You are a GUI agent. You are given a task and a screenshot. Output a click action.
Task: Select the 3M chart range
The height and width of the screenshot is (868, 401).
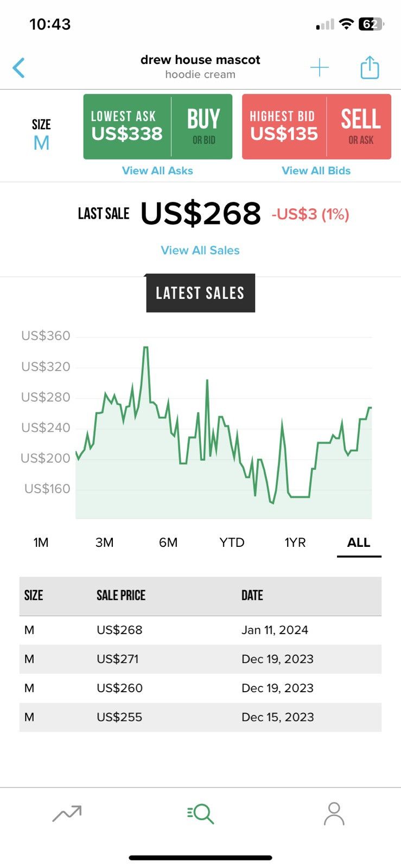click(104, 542)
